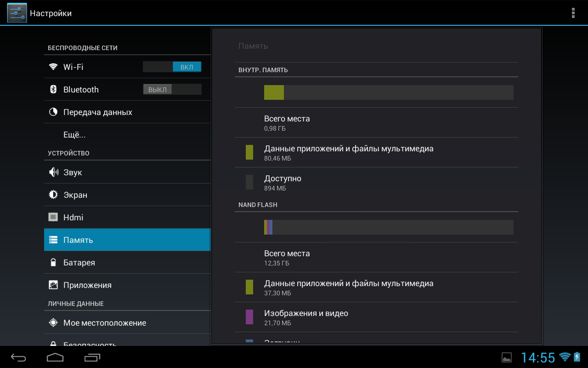Tap the NAND FLASH usage bar
The width and height of the screenshot is (588, 368).
click(x=389, y=227)
